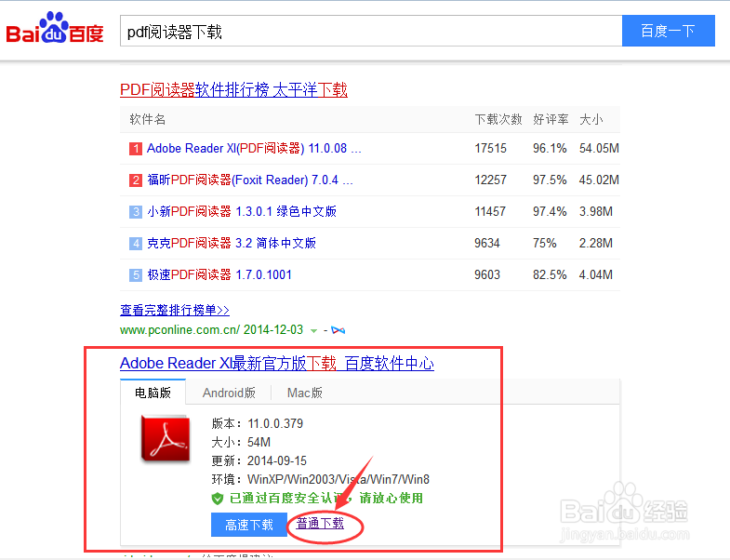
Task: Click the red Adobe Reader icon thumbnail
Action: point(166,439)
